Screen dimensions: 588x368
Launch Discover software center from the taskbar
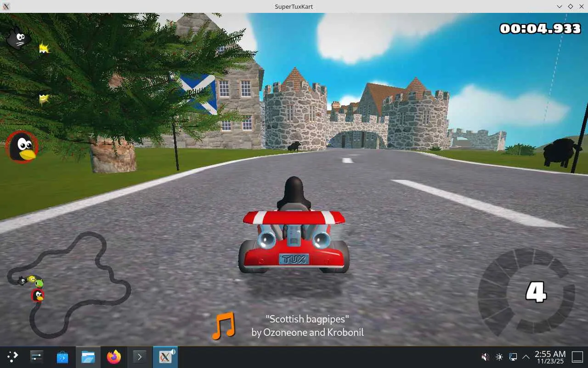point(62,356)
